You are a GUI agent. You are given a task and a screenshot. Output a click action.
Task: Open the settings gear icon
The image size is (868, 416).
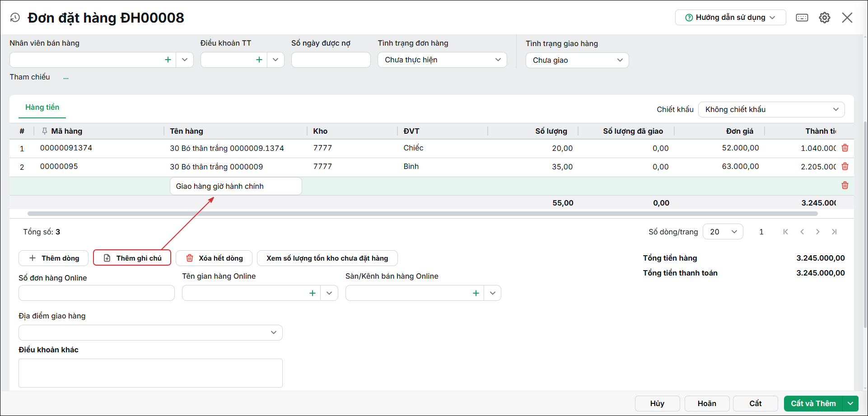pos(825,18)
